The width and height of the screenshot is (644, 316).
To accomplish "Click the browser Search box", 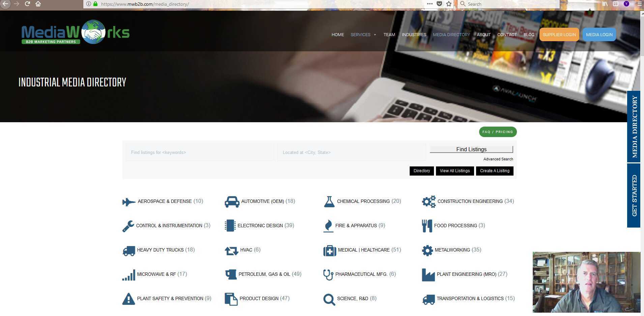I will pyautogui.click(x=508, y=4).
